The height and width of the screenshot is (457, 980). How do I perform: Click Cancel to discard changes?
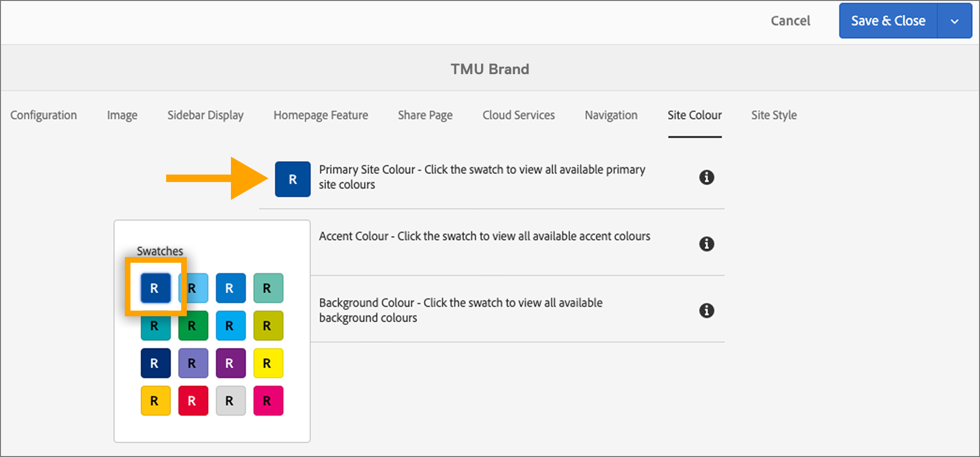click(790, 21)
